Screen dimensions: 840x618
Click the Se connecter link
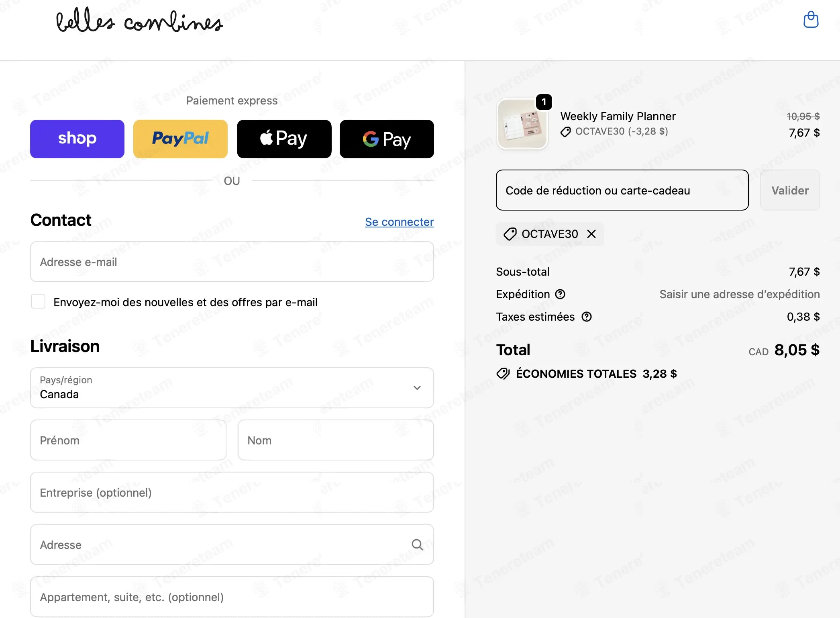399,222
